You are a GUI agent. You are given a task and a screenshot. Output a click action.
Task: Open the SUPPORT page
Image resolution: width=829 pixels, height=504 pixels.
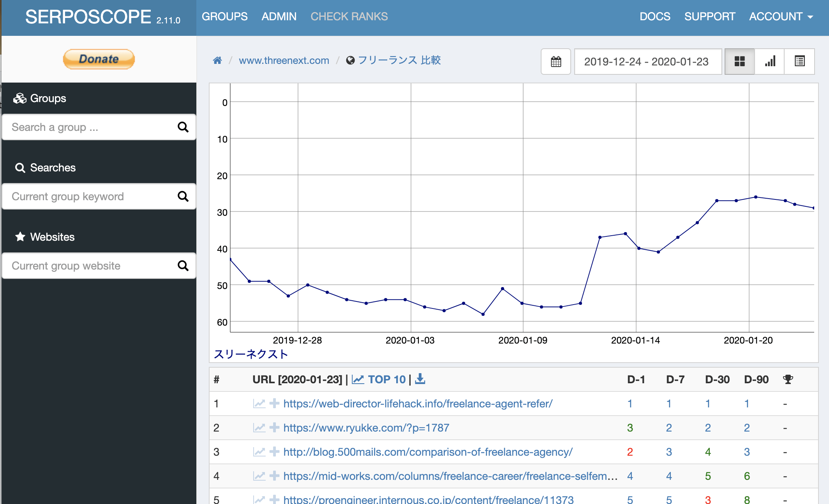(710, 16)
